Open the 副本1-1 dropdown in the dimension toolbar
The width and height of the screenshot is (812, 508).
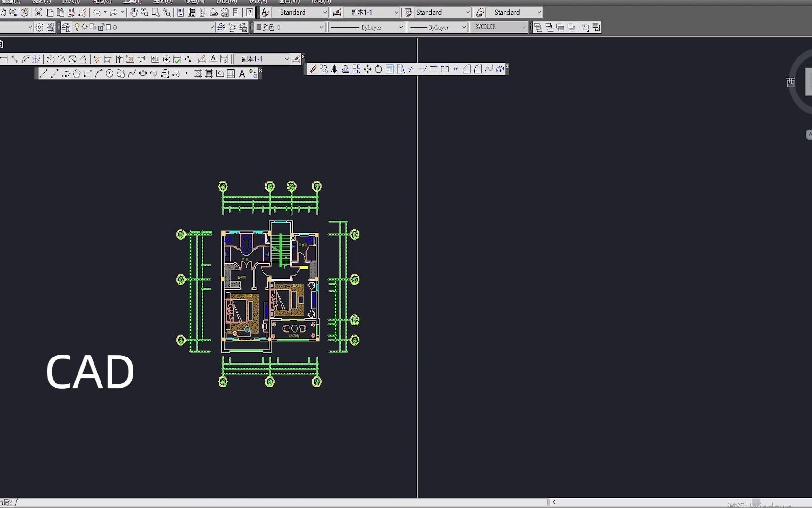[x=286, y=59]
